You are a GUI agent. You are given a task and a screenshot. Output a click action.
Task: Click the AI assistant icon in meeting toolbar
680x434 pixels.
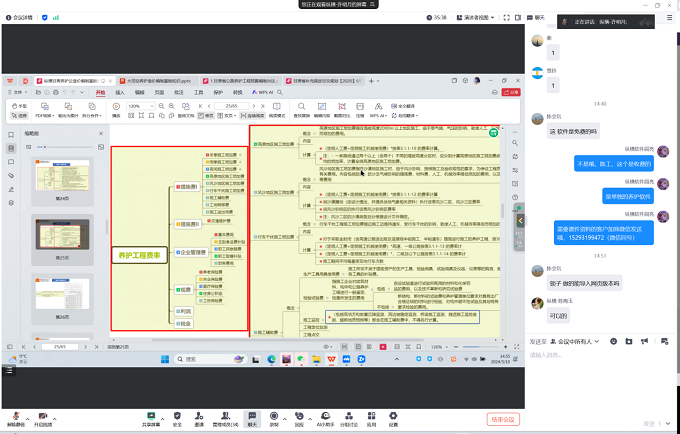[325, 417]
